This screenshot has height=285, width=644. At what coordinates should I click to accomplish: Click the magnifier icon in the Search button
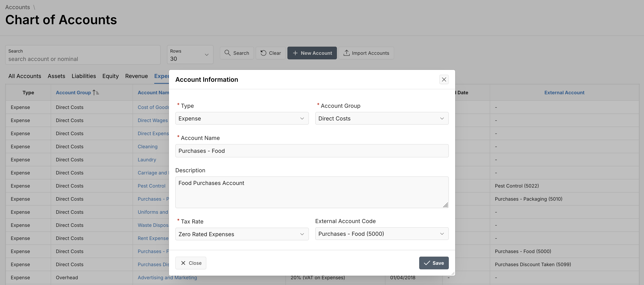coord(227,53)
